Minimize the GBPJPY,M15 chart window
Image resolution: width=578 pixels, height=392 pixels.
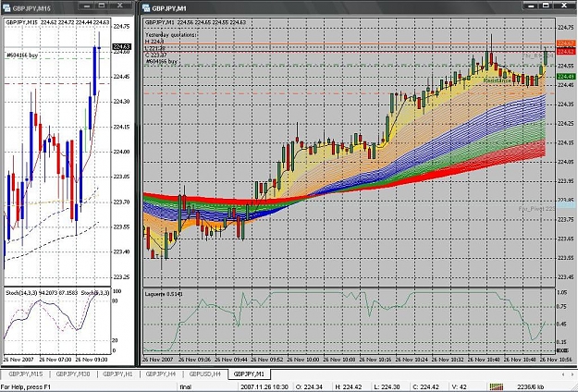point(87,6)
